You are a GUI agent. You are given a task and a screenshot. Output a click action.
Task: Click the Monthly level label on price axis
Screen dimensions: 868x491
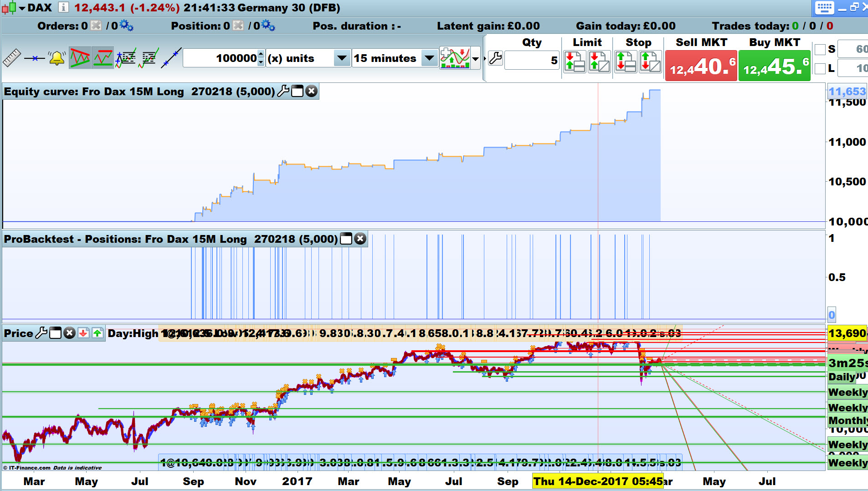click(847, 420)
